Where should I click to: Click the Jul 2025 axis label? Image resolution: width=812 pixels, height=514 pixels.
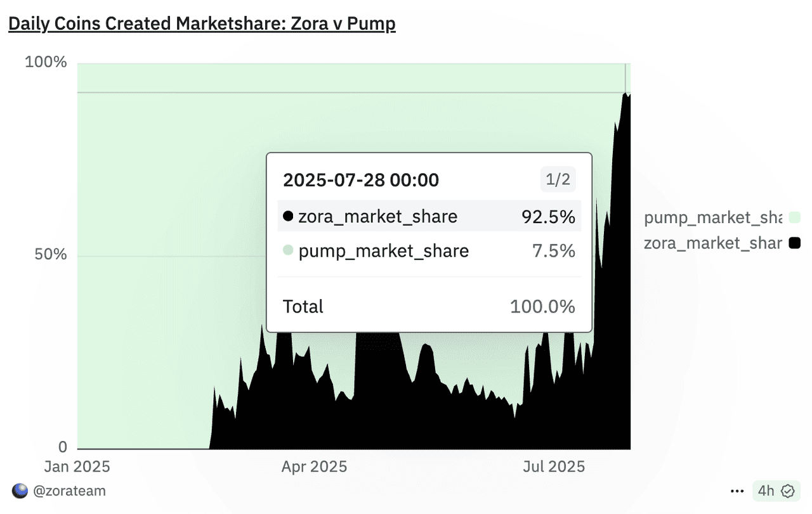pos(554,467)
